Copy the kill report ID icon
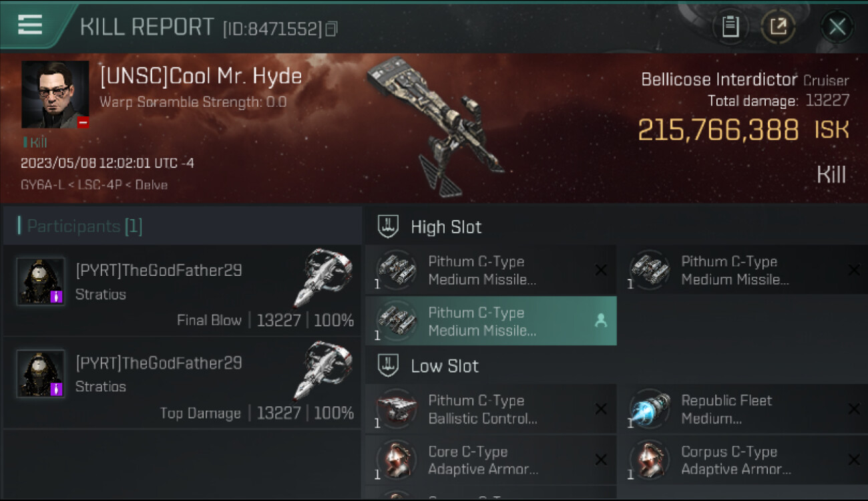 332,29
